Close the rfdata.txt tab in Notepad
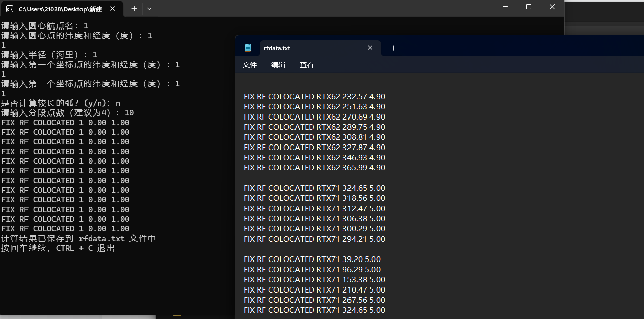 coord(370,48)
